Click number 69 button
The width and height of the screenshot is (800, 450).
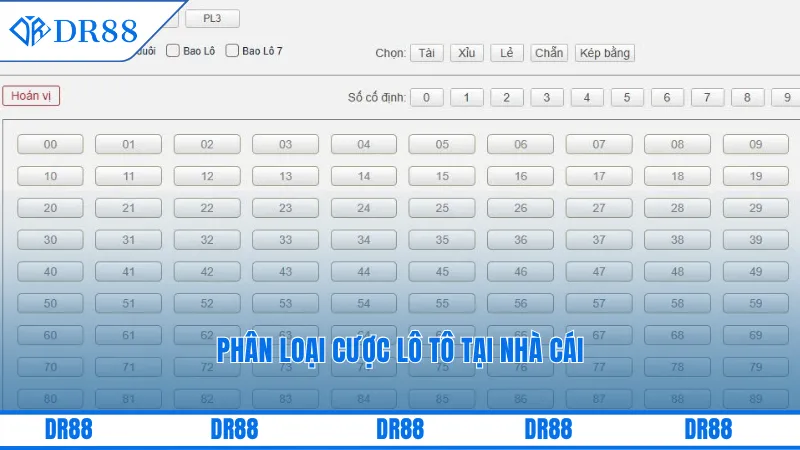click(x=756, y=335)
